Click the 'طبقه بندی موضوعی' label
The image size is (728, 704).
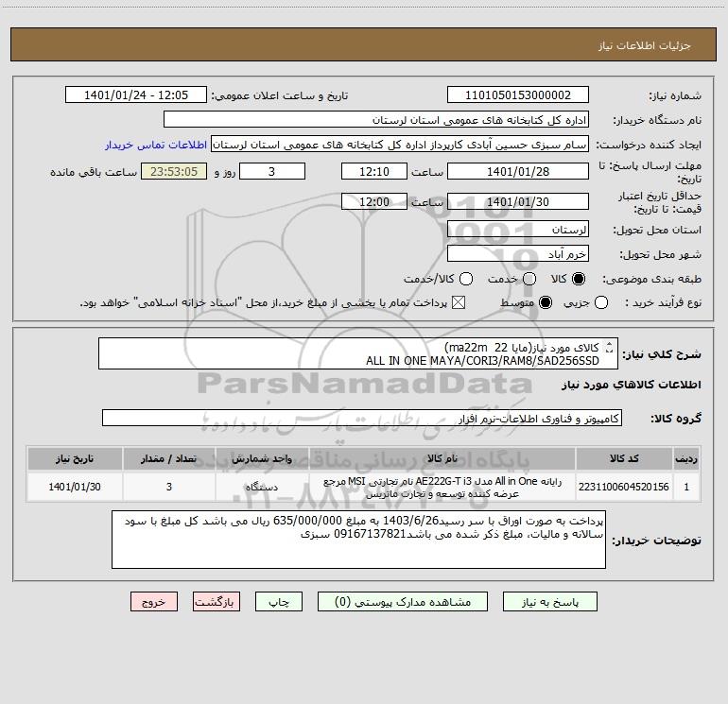[x=651, y=279]
